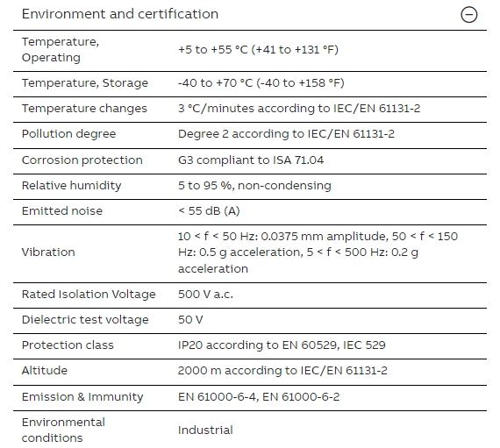Screen dimensions: 500x448
Task: Click the +5 to +55 °C operating value
Action: [258, 50]
